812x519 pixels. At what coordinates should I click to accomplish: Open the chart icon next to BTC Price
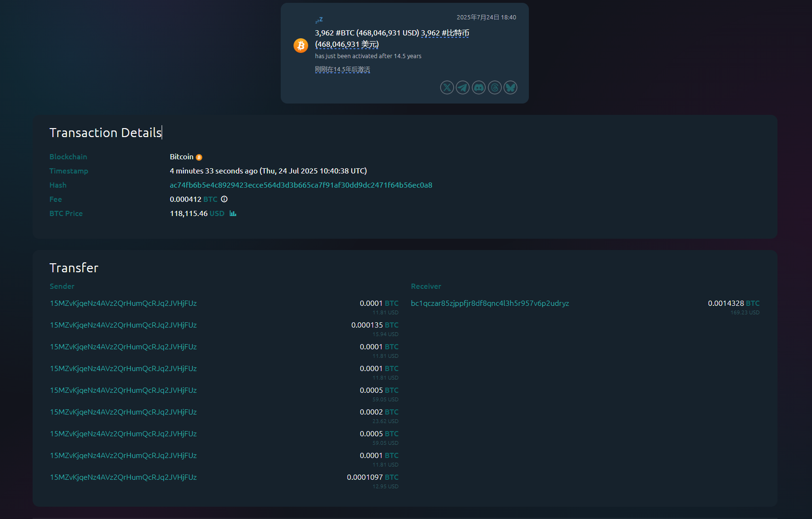[233, 214]
